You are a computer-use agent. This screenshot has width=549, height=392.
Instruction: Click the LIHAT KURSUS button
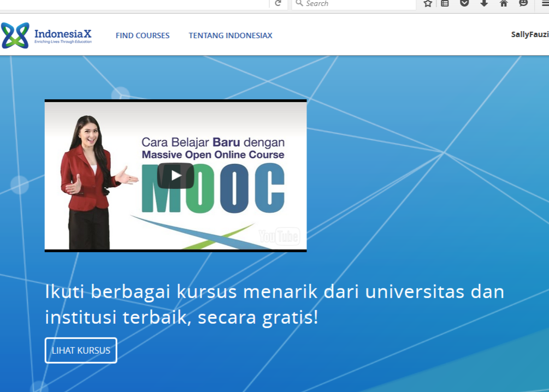click(x=81, y=351)
